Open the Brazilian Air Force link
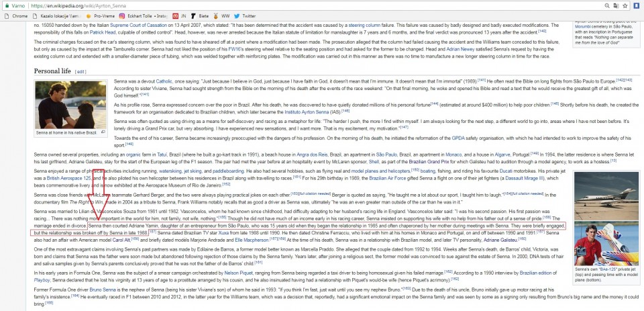Viewport: 644px width, 311px height. pyautogui.click(x=388, y=178)
